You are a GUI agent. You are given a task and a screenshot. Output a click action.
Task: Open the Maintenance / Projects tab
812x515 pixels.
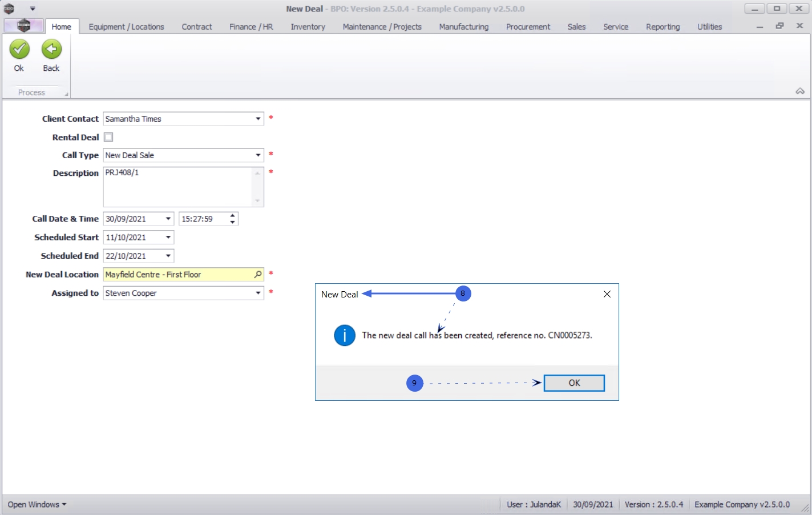tap(382, 27)
